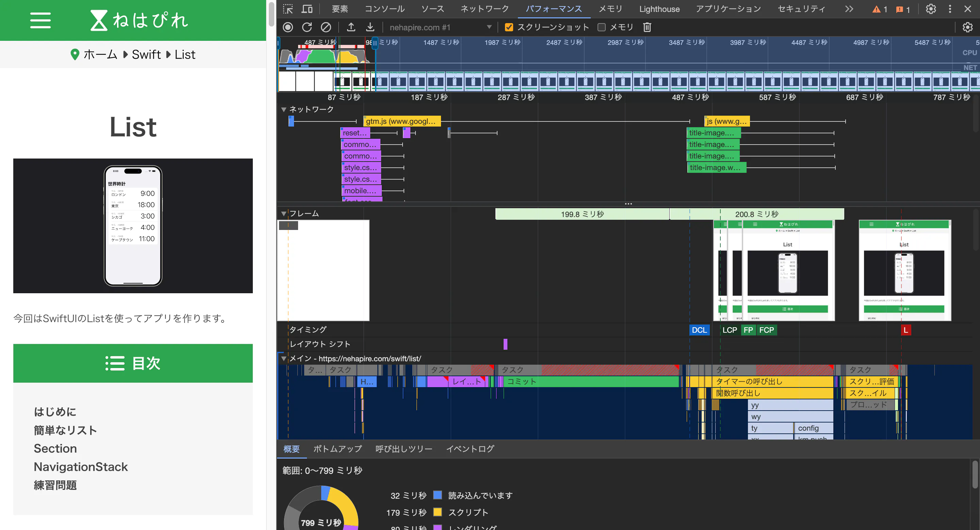Open the アプリケーション tab
The image size is (980, 530).
[x=729, y=9]
